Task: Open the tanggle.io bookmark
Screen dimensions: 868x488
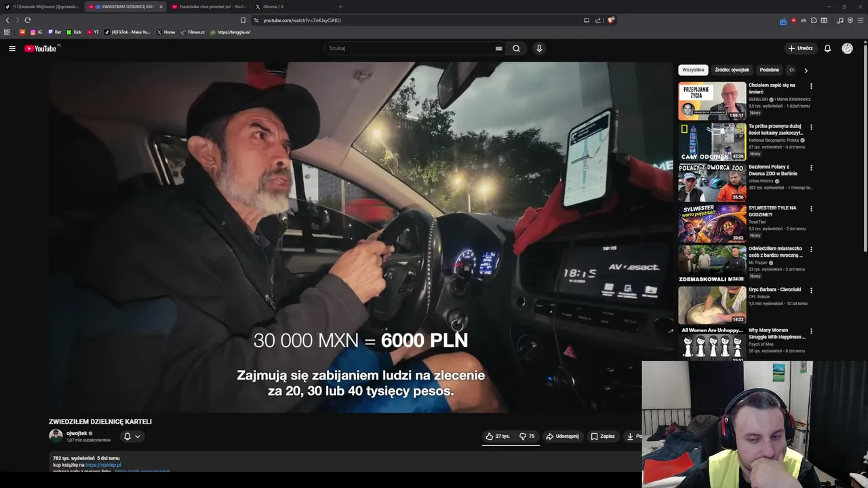Action: point(230,32)
